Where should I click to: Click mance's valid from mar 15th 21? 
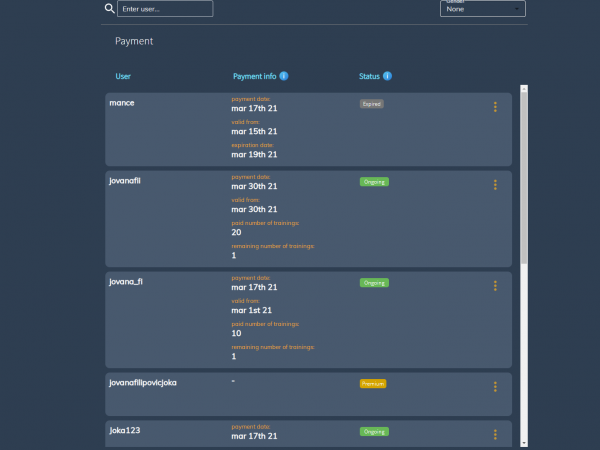254,132
